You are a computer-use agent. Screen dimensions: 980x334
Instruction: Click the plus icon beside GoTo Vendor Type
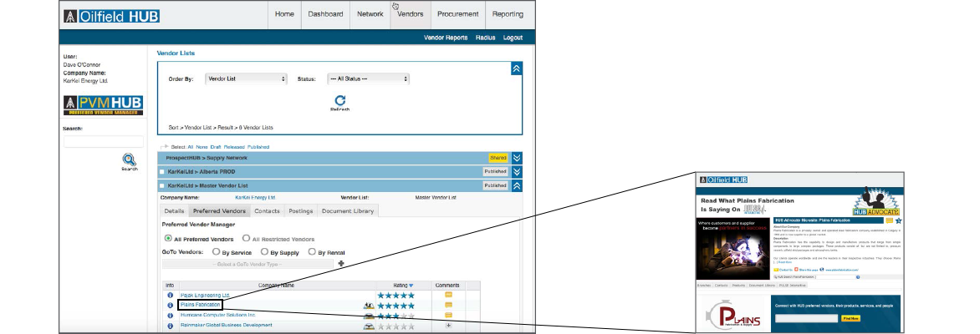[340, 264]
